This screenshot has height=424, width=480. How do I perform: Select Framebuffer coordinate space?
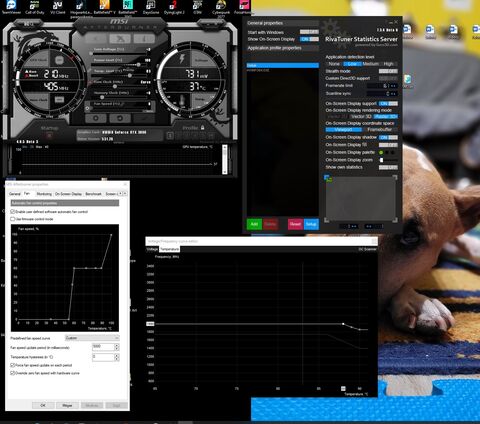[x=380, y=130]
